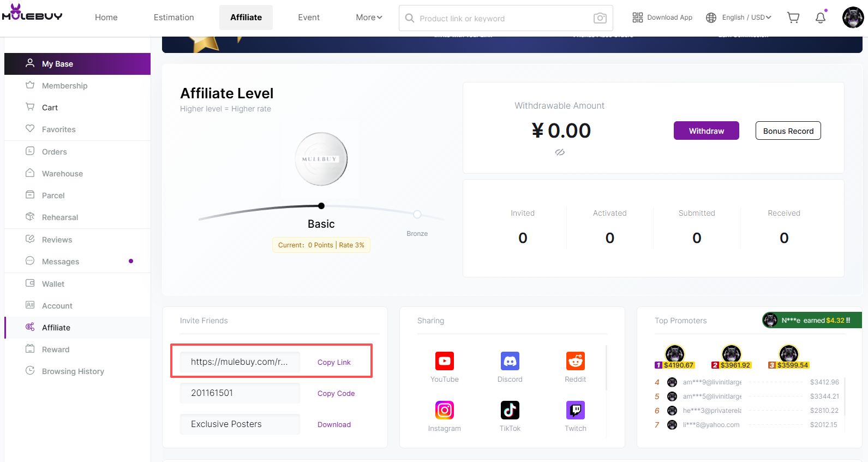The width and height of the screenshot is (868, 462).
Task: Share via the TikTok icon
Action: pos(510,410)
